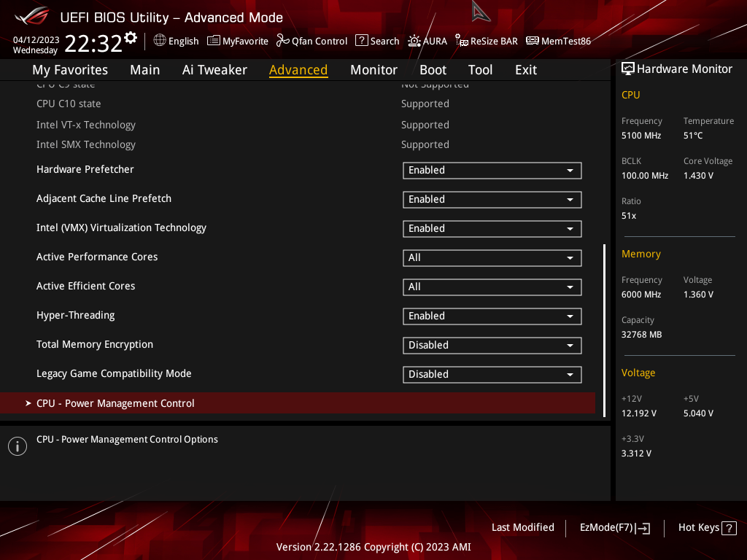
Task: Click CPU frequency 5100 MHz value
Action: (x=641, y=136)
